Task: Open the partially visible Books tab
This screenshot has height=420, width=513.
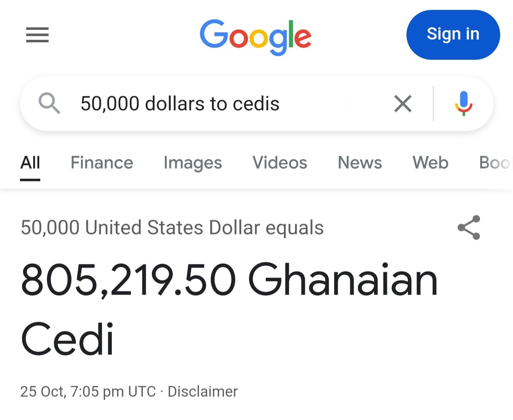Action: pyautogui.click(x=495, y=163)
